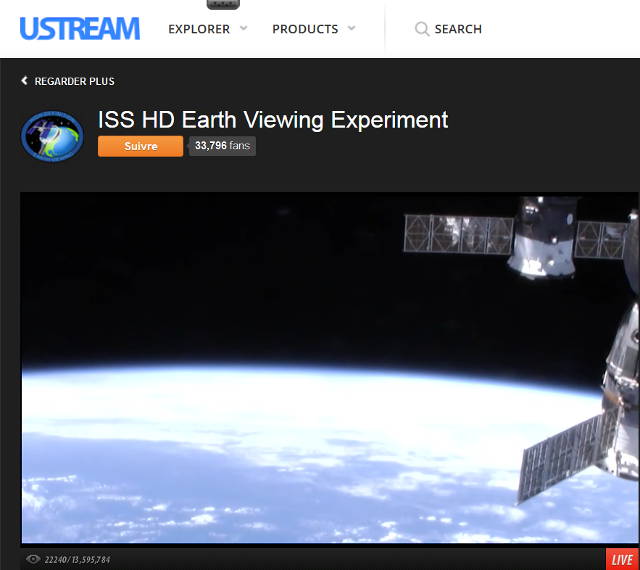Expand the EXPLORER dropdown chevron
Viewport: 640px width, 570px height.
(244, 28)
